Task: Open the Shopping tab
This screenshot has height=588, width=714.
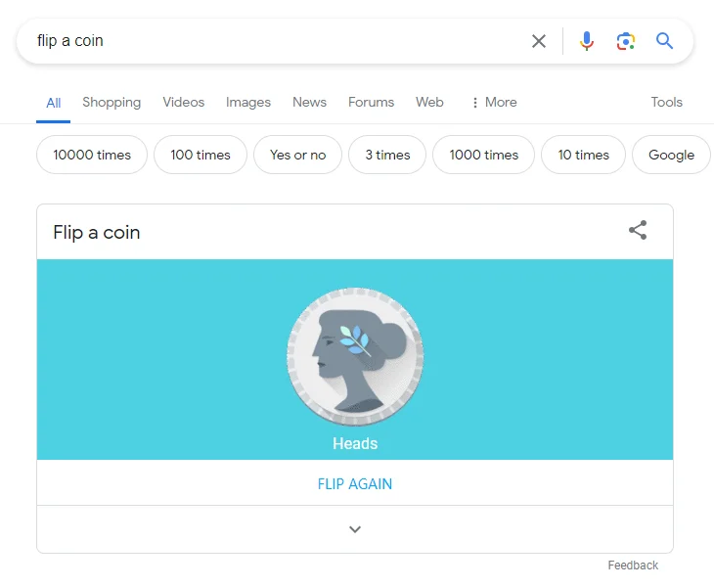Action: [x=112, y=102]
